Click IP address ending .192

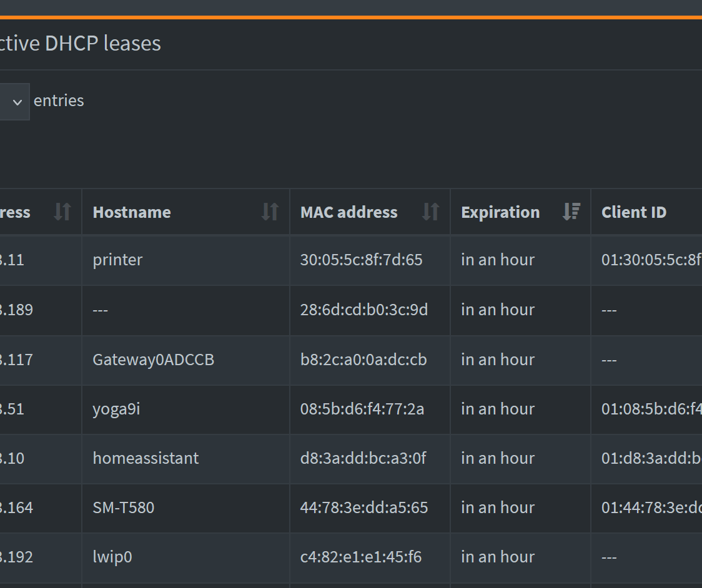tap(17, 557)
